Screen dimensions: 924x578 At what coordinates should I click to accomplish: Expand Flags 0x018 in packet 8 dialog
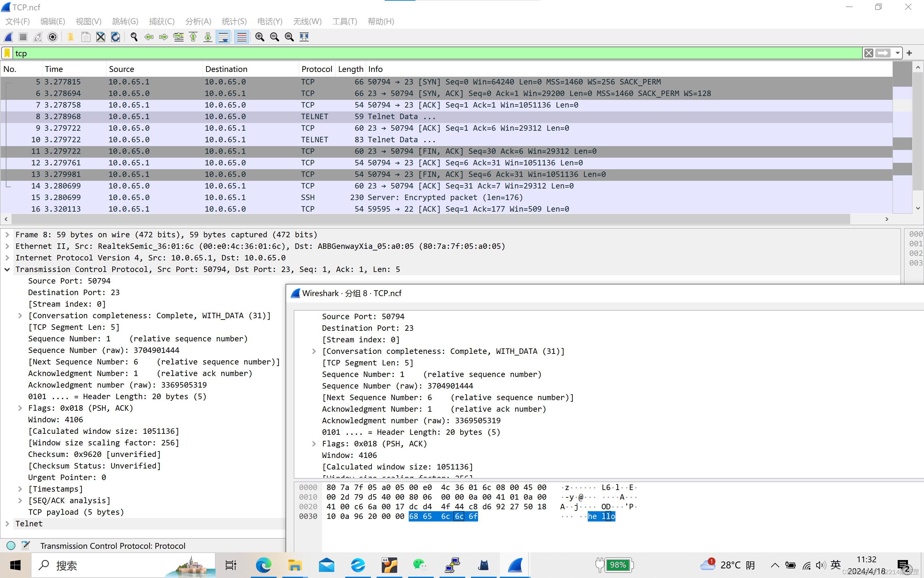tap(314, 444)
